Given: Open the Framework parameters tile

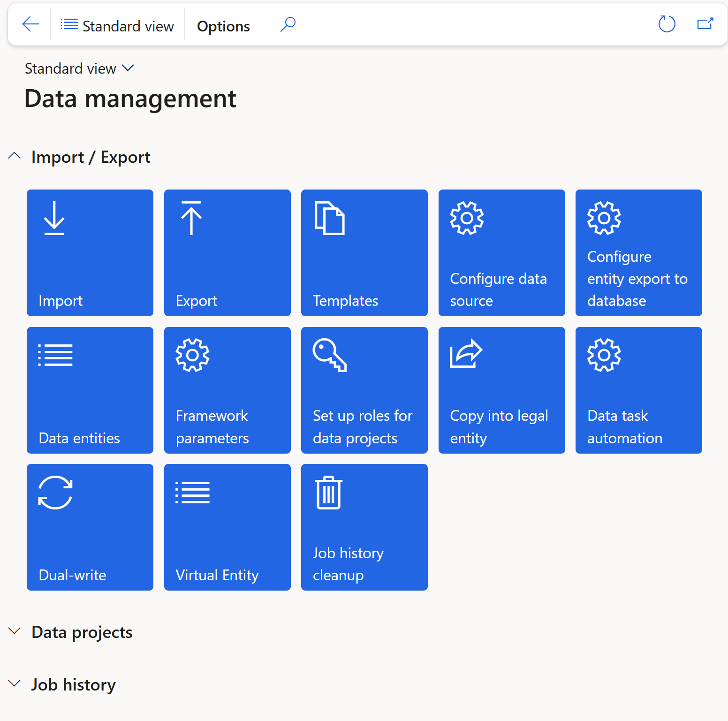Looking at the screenshot, I should click(x=227, y=390).
